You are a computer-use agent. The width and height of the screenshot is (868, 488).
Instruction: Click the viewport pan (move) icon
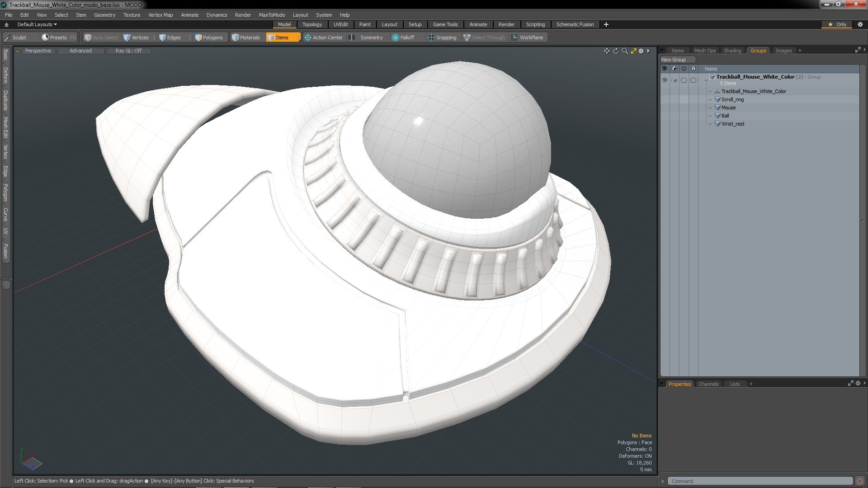click(607, 51)
